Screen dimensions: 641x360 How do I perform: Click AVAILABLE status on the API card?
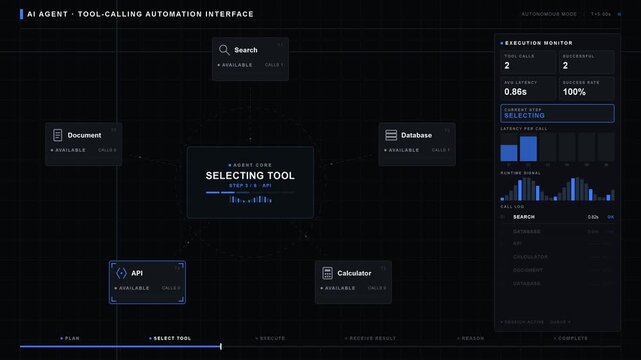coord(132,288)
